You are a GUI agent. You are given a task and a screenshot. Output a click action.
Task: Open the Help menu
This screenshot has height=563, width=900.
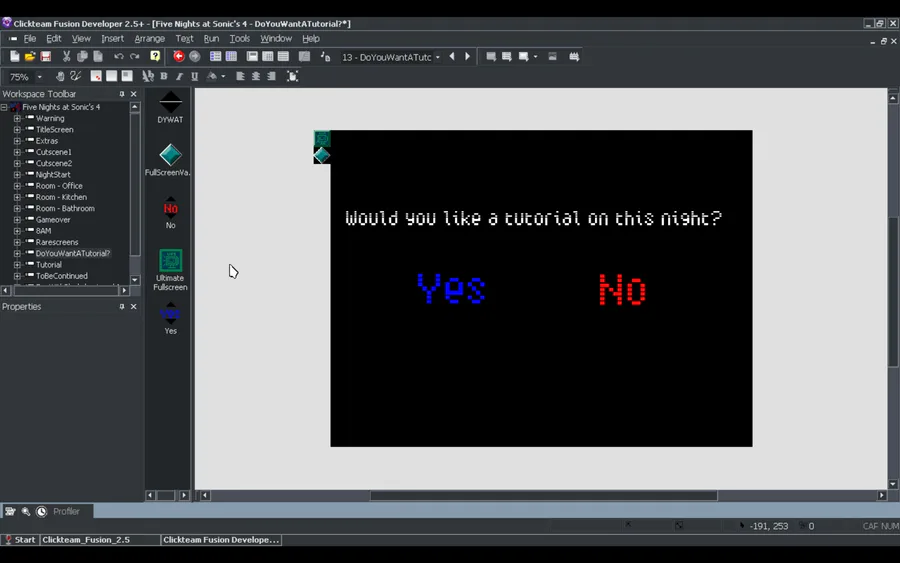[x=311, y=38]
